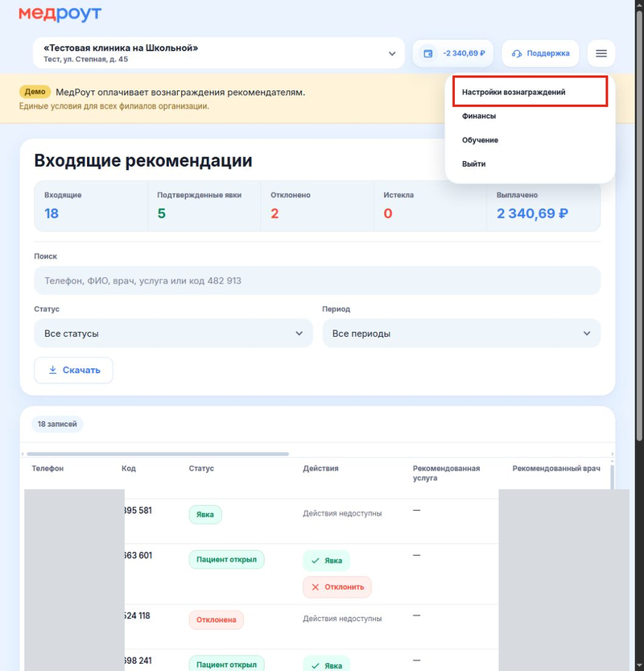Viewport: 644px width, 671px height.
Task: Click Пациент открыл status for 98 241
Action: (x=227, y=664)
